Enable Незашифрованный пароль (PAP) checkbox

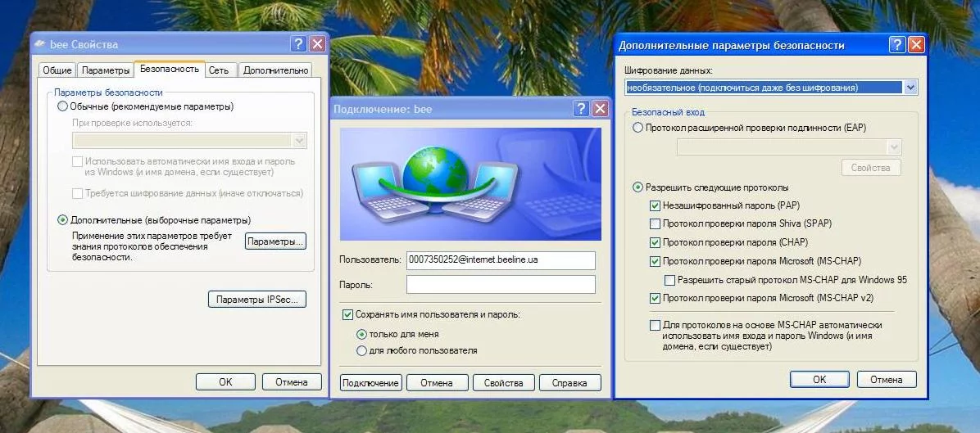655,205
